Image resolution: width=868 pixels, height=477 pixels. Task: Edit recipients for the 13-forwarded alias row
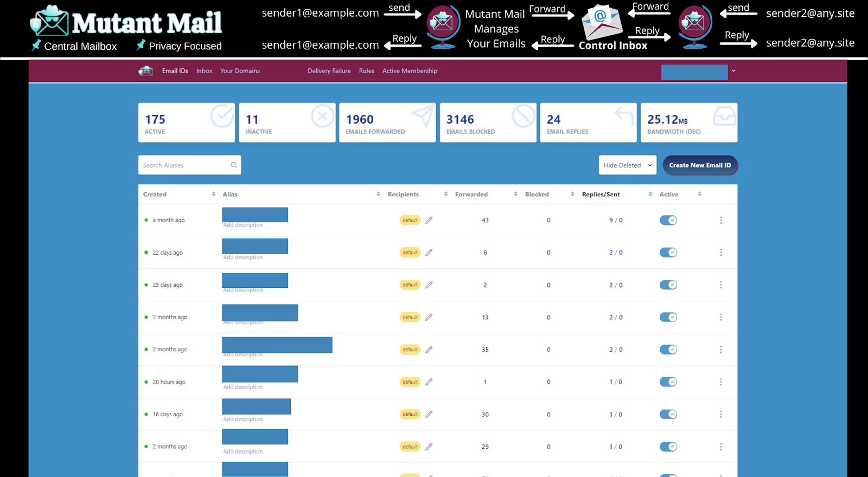[x=429, y=317]
